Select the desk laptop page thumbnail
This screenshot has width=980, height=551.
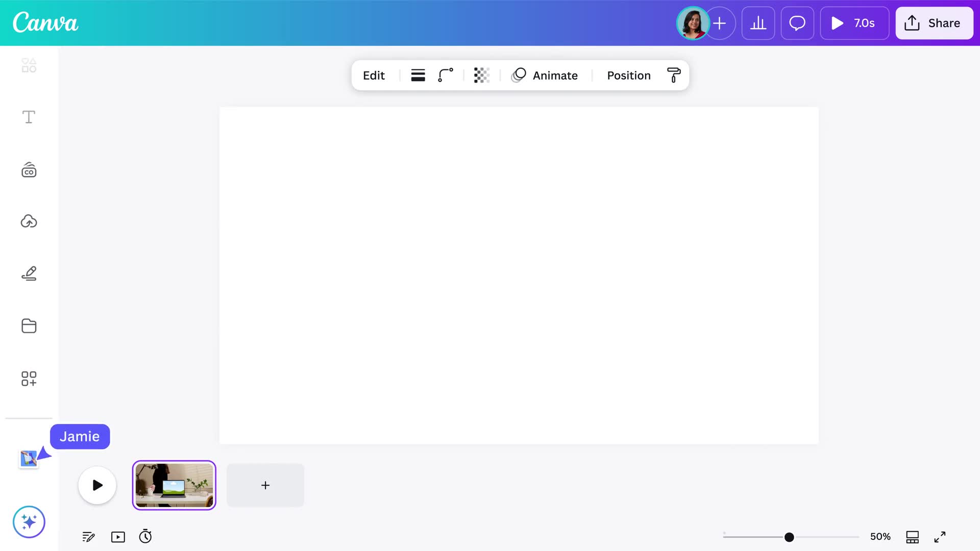tap(174, 485)
